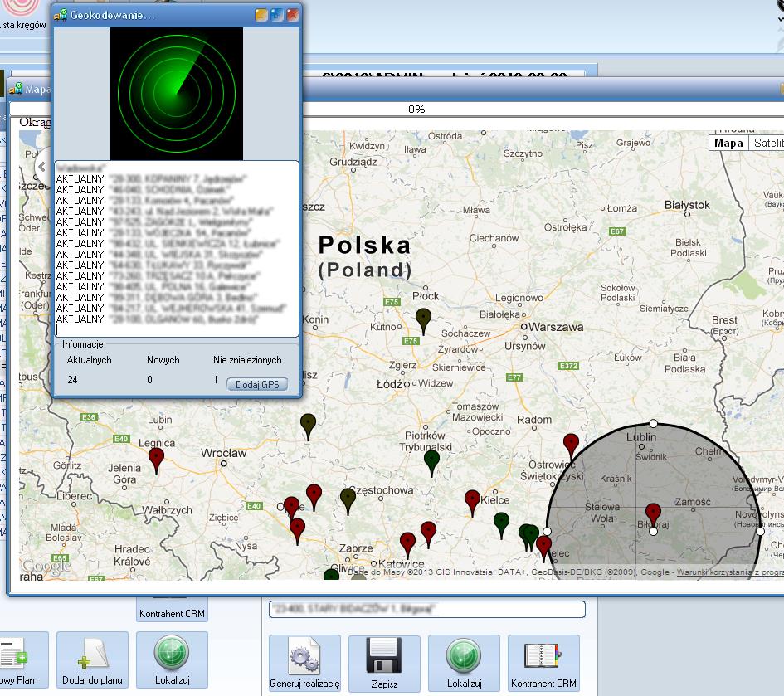Click the Geokodowanie window title icon
The width and height of the screenshot is (784, 696).
point(61,15)
